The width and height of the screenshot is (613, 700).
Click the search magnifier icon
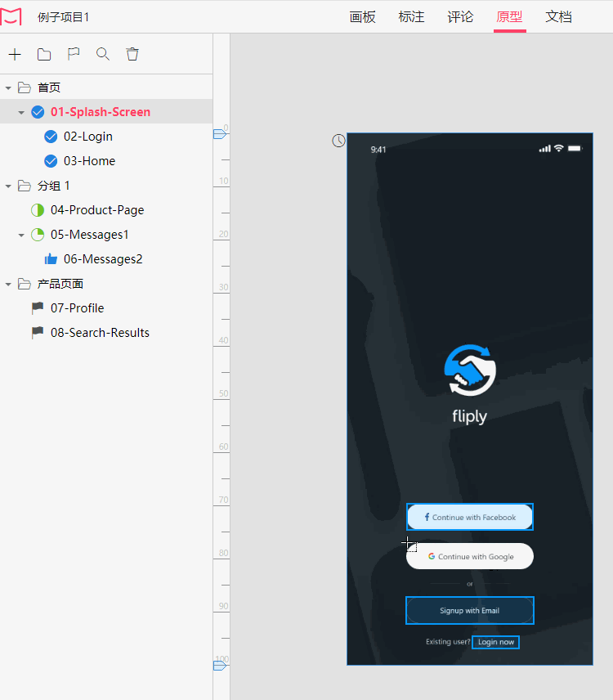(103, 54)
